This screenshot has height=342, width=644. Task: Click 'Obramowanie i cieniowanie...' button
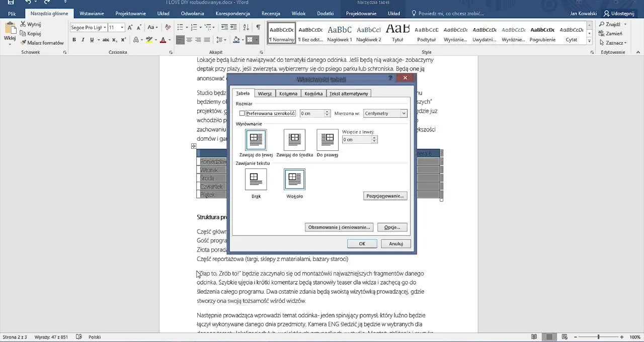339,227
